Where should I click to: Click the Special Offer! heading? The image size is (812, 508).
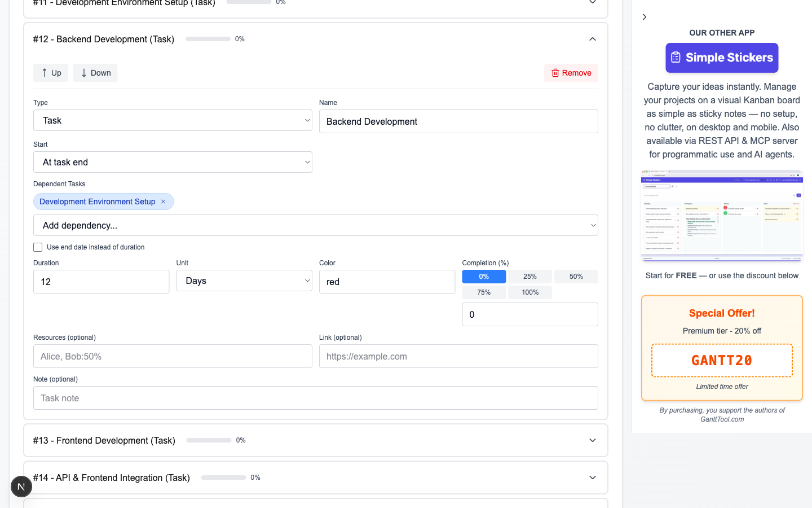click(722, 313)
